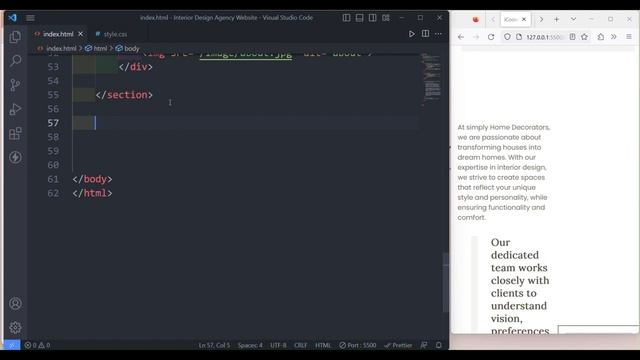Viewport: 640px width, 360px height.
Task: Click Prettier status bar item
Action: click(398, 345)
